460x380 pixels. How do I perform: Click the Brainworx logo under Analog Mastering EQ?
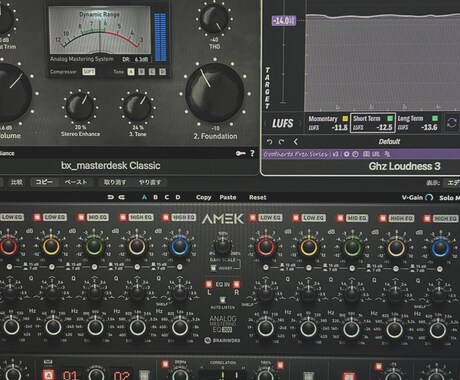223,340
